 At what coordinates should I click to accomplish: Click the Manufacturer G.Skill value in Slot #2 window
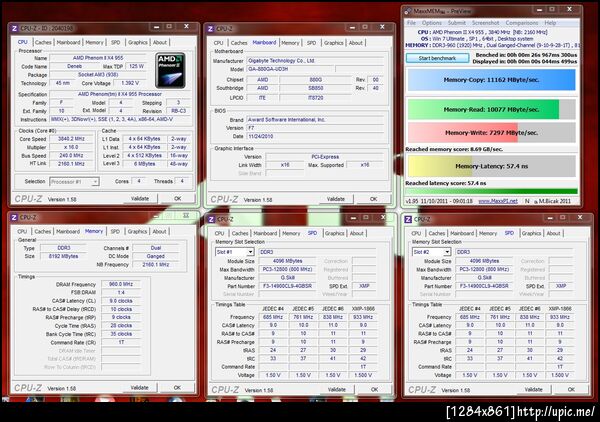tap(484, 278)
